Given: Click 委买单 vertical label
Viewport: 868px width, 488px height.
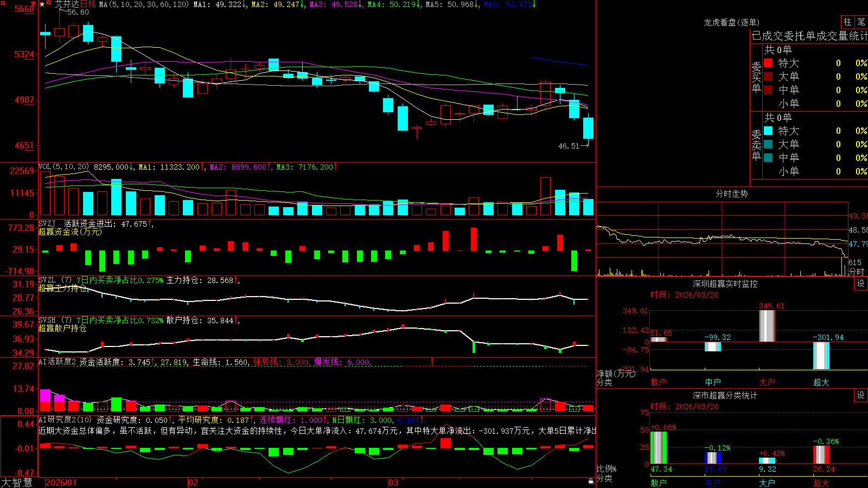Looking at the screenshot, I should click(756, 76).
